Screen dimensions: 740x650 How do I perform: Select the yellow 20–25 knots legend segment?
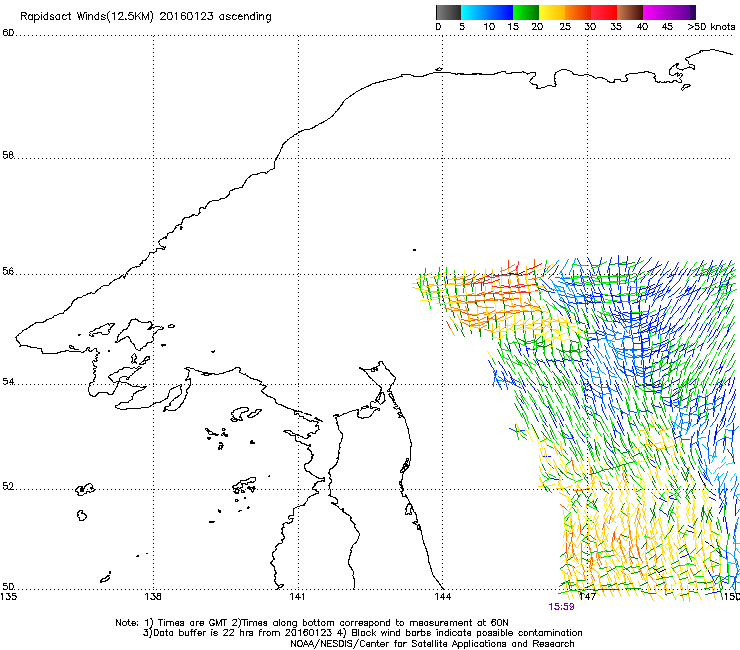pyautogui.click(x=552, y=12)
